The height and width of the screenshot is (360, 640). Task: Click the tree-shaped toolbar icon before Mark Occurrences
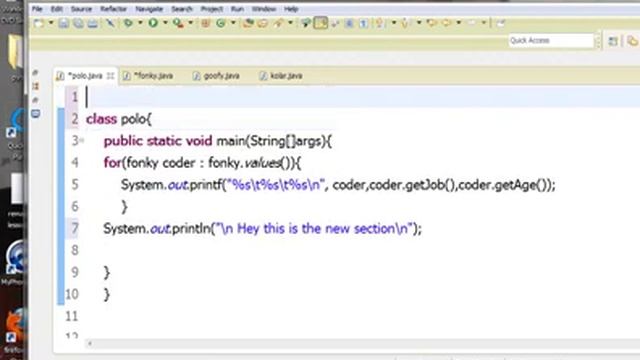(x=306, y=23)
